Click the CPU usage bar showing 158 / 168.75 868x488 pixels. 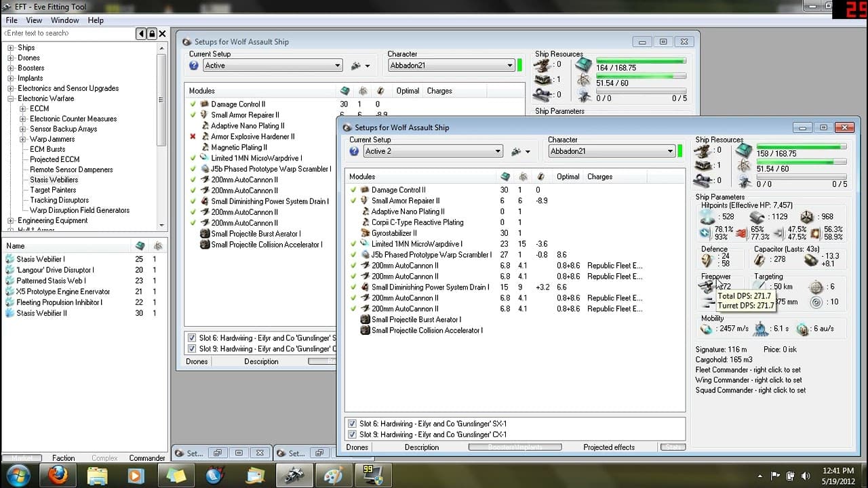click(802, 146)
